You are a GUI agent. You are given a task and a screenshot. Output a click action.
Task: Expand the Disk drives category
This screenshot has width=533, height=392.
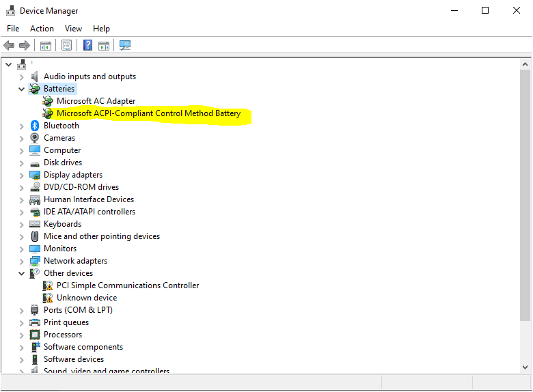(21, 163)
